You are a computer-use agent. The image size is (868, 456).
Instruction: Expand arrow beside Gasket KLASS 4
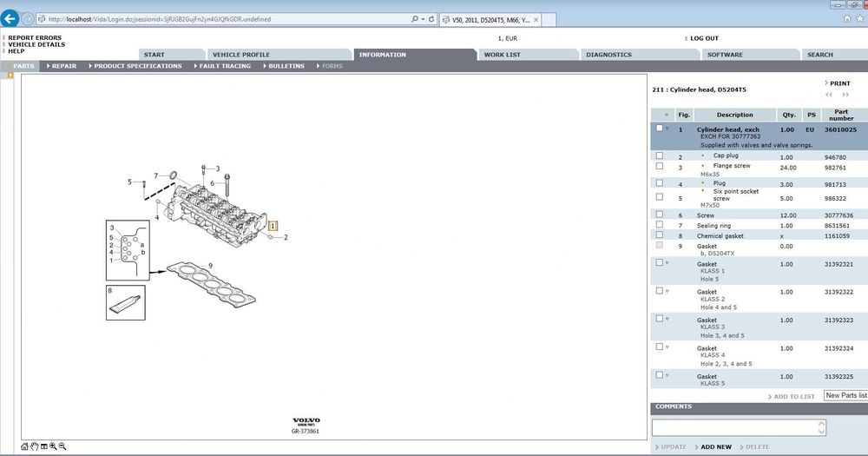click(x=667, y=347)
